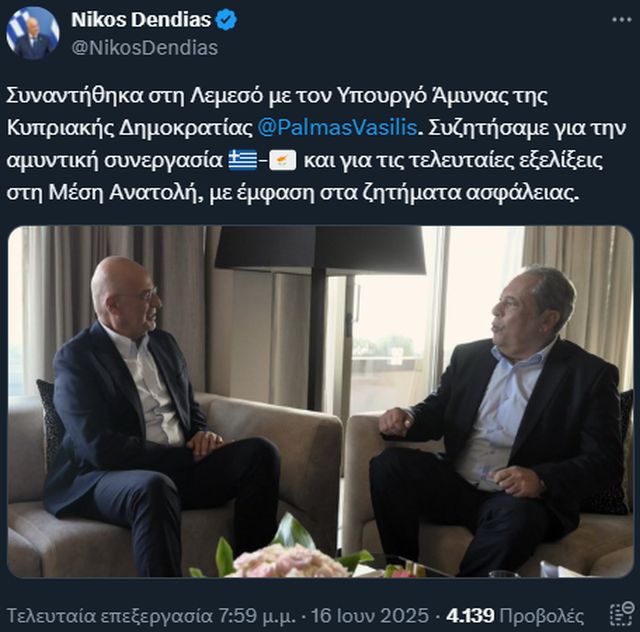The width and height of the screenshot is (640, 632).
Task: Click the pink flowers in the photo
Action: pyautogui.click(x=288, y=561)
